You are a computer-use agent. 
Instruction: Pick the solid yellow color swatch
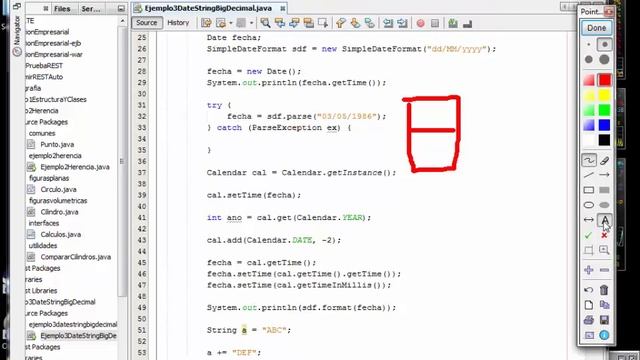coord(604,95)
